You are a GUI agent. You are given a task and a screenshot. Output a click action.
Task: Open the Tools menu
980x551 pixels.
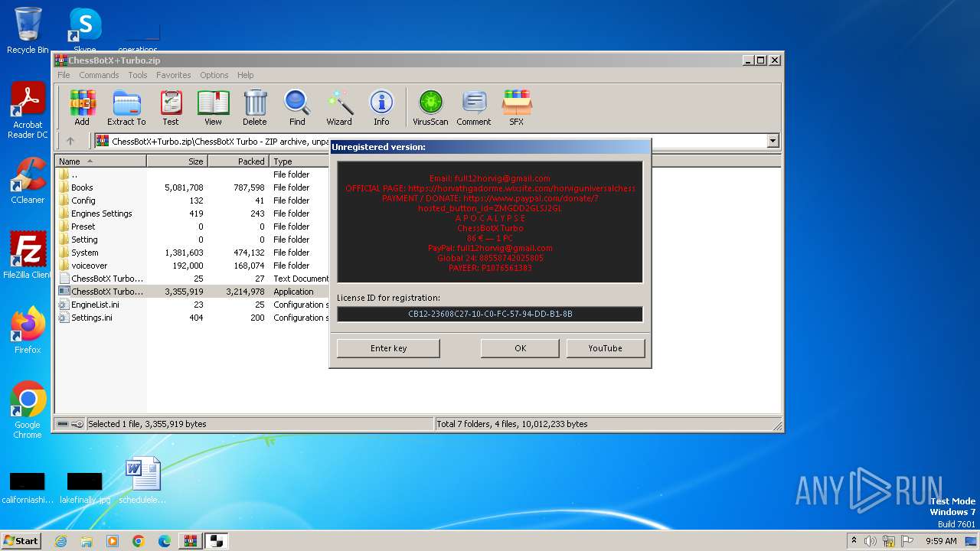[x=138, y=75]
